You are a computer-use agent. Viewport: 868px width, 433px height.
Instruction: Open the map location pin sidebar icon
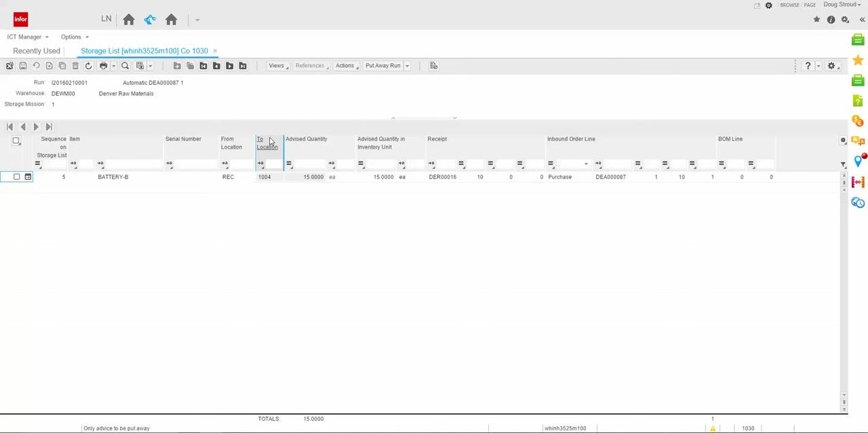point(858,162)
